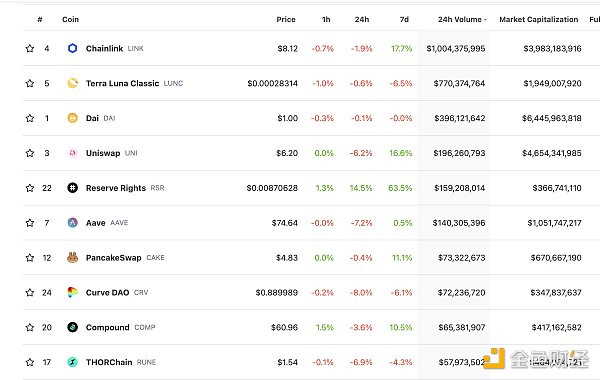Viewport: 600px width, 380px height.
Task: Sort by Coin column header
Action: pos(70,20)
